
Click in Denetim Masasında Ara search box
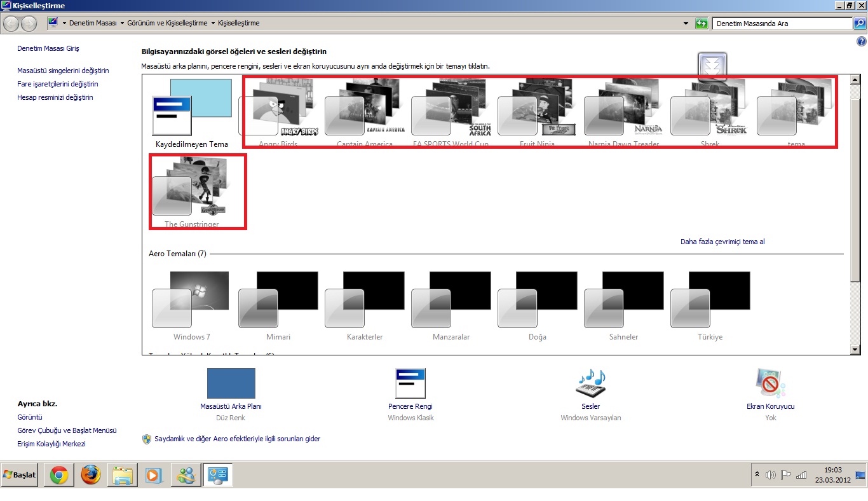point(782,24)
